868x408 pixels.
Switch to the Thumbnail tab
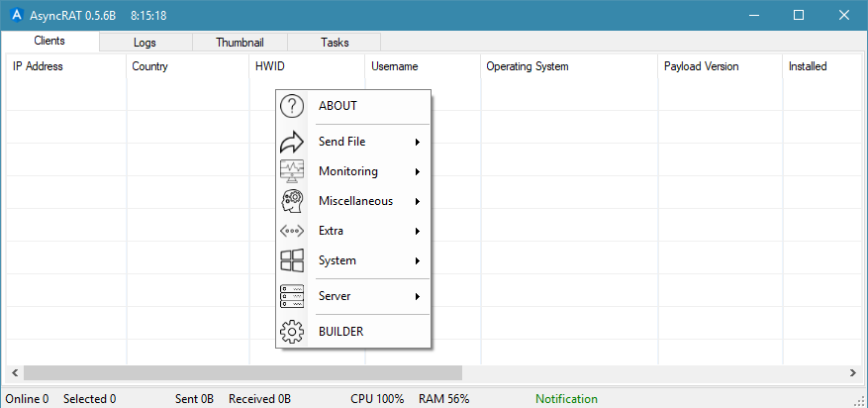coord(240,43)
